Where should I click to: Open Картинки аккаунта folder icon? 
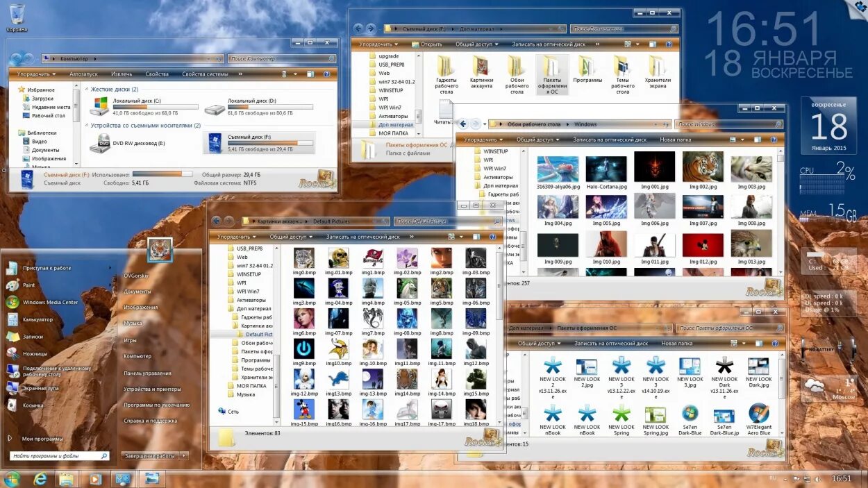pos(481,73)
